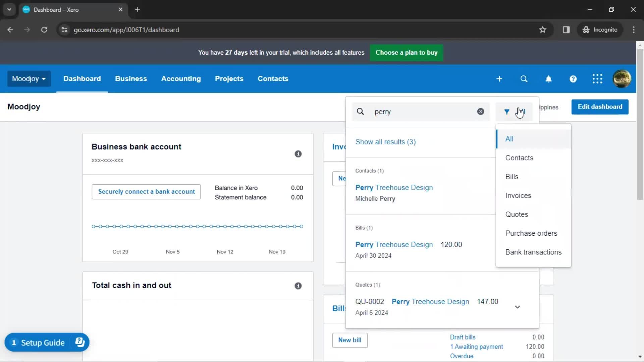Click the page vertical scrollbar
This screenshot has width=644, height=362.
[x=640, y=124]
